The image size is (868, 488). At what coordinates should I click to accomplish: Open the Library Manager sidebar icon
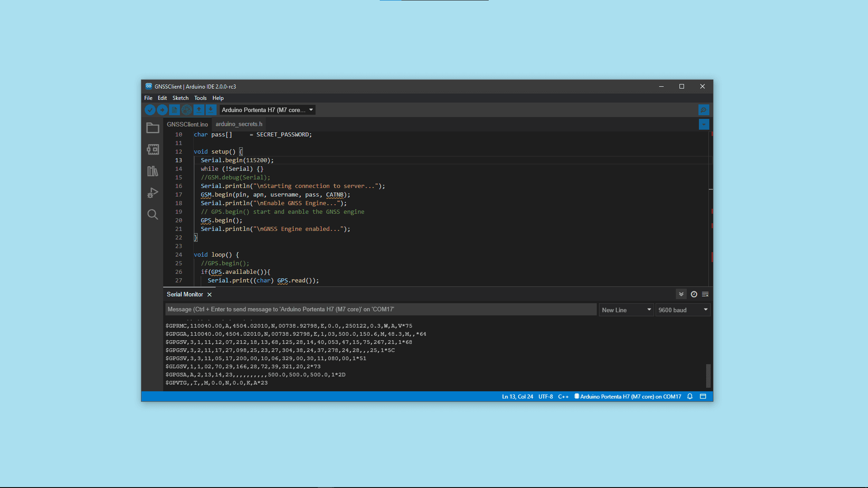tap(153, 171)
